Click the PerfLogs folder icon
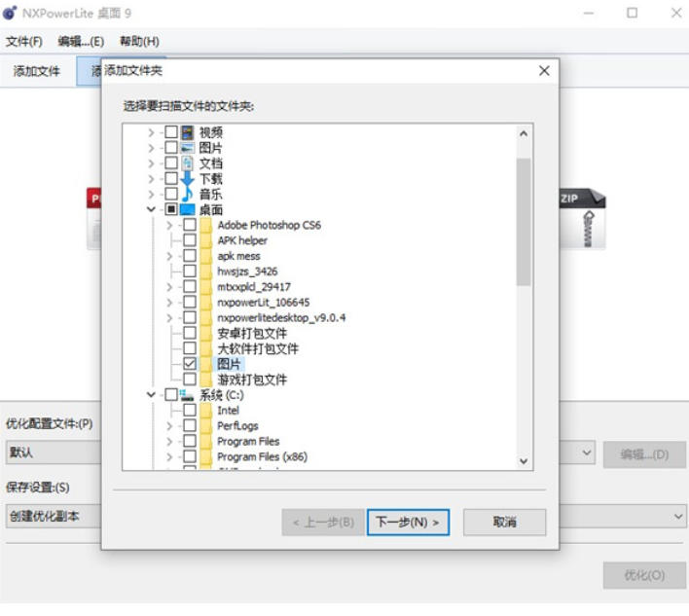This screenshot has width=689, height=616. pos(205,425)
